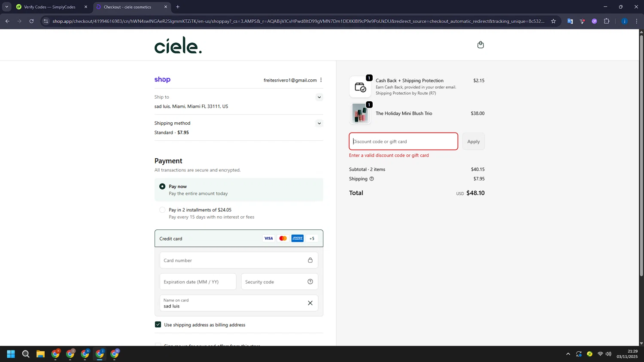This screenshot has width=644, height=362.
Task: Select Pay now option
Action: (x=162, y=187)
